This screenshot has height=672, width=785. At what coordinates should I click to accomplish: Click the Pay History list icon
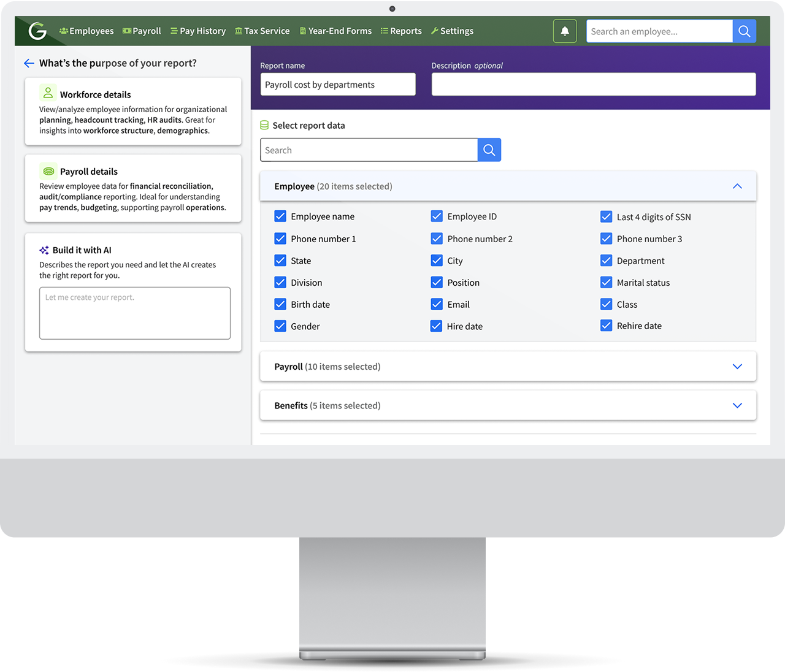coord(174,31)
